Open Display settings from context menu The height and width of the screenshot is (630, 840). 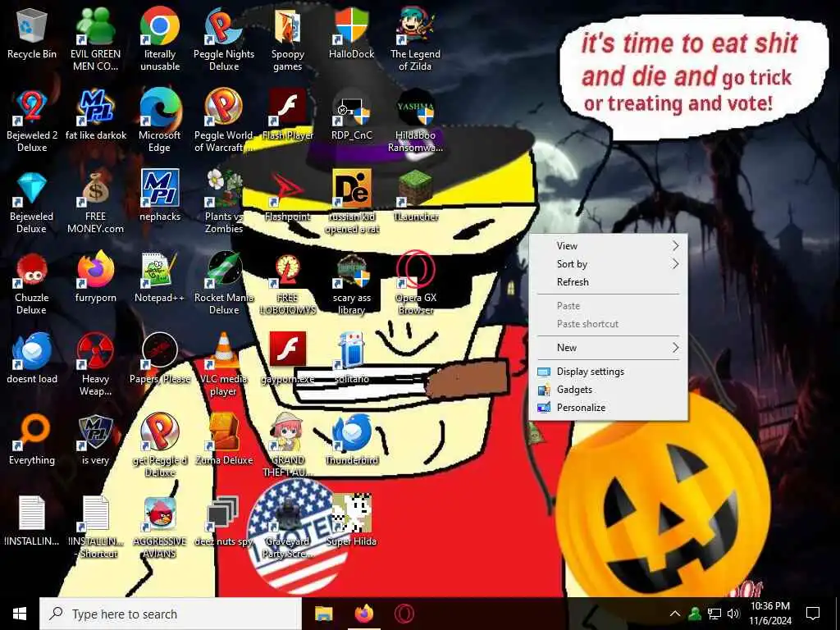point(608,372)
